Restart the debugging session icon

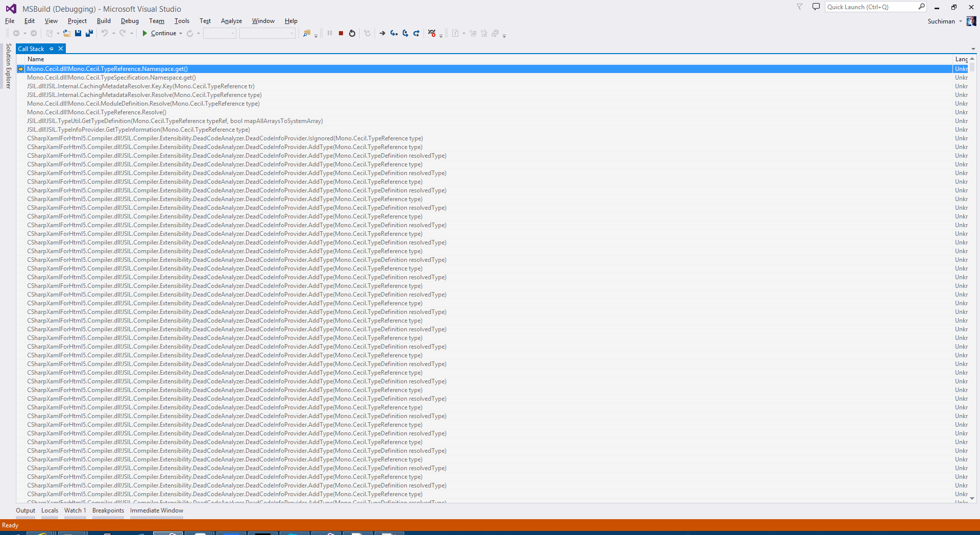point(352,33)
